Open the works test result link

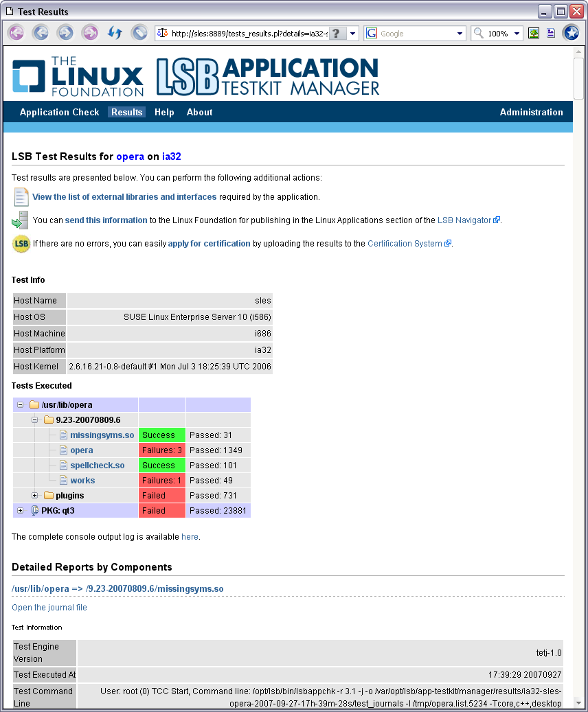pos(82,481)
